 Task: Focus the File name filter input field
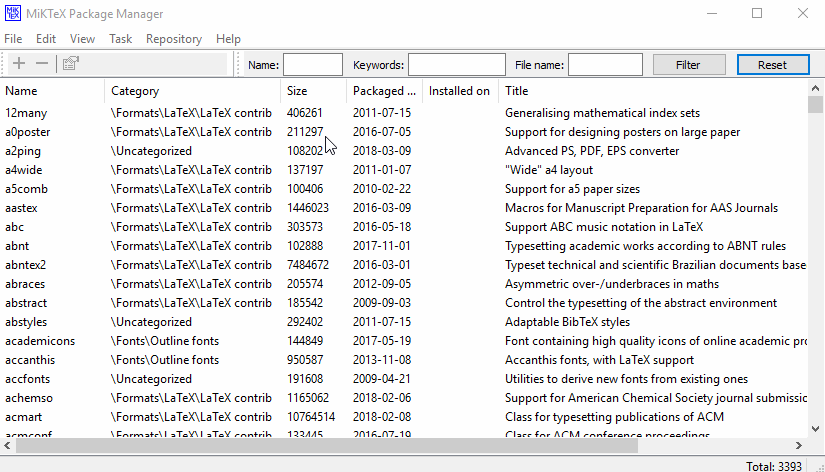pos(605,65)
